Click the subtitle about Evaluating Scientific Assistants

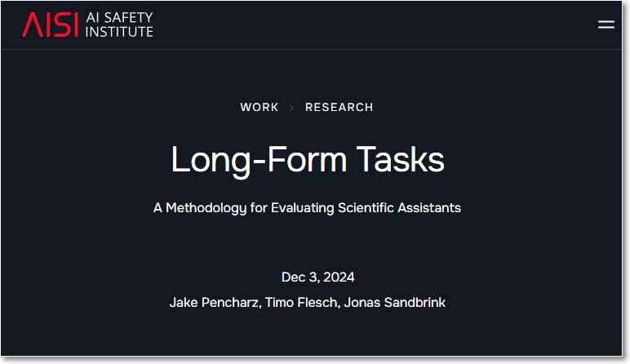coord(307,208)
